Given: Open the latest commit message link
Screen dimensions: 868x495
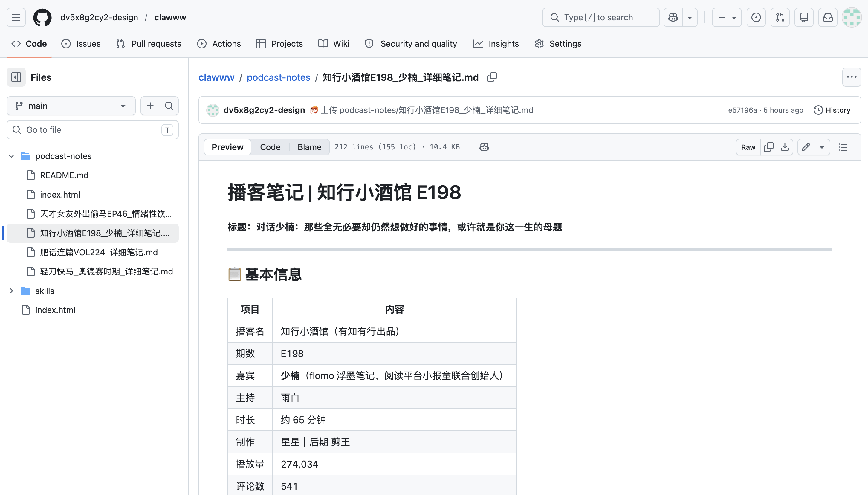Looking at the screenshot, I should tap(427, 110).
